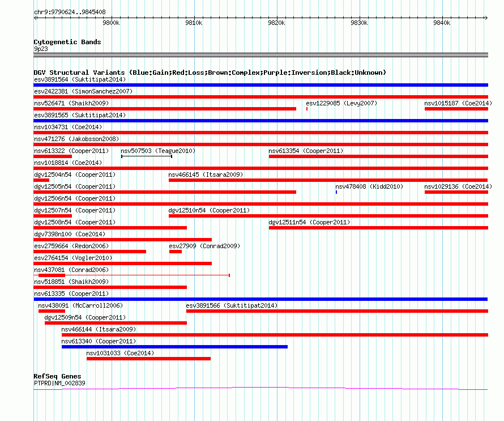Click the dgv12508n54 (Cooper2011) label
The width and height of the screenshot is (504, 421).
tap(75, 222)
